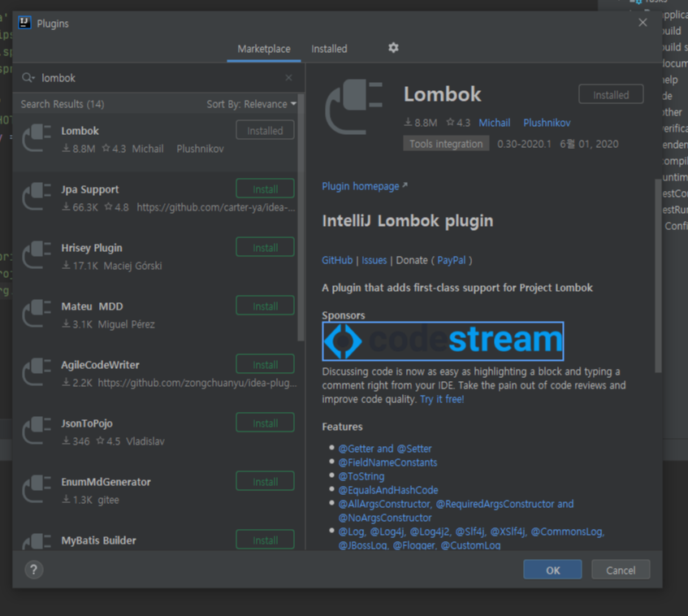This screenshot has width=688, height=616.
Task: Install Jpa Support plugin
Action: coord(265,189)
